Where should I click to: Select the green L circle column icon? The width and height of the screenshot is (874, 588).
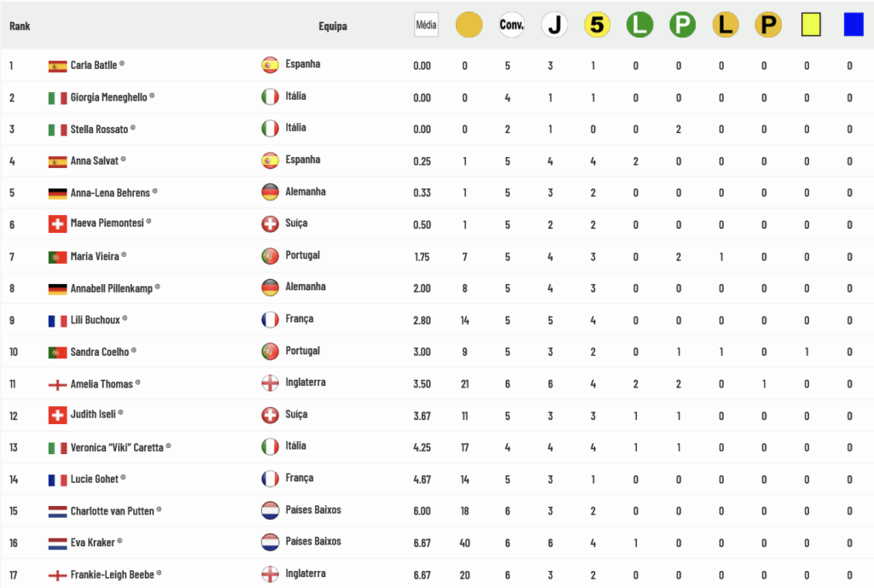coord(640,25)
